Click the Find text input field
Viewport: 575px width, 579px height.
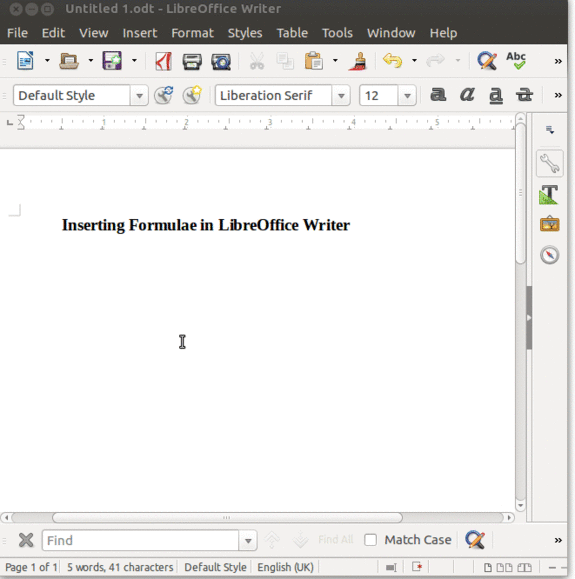pyautogui.click(x=140, y=541)
